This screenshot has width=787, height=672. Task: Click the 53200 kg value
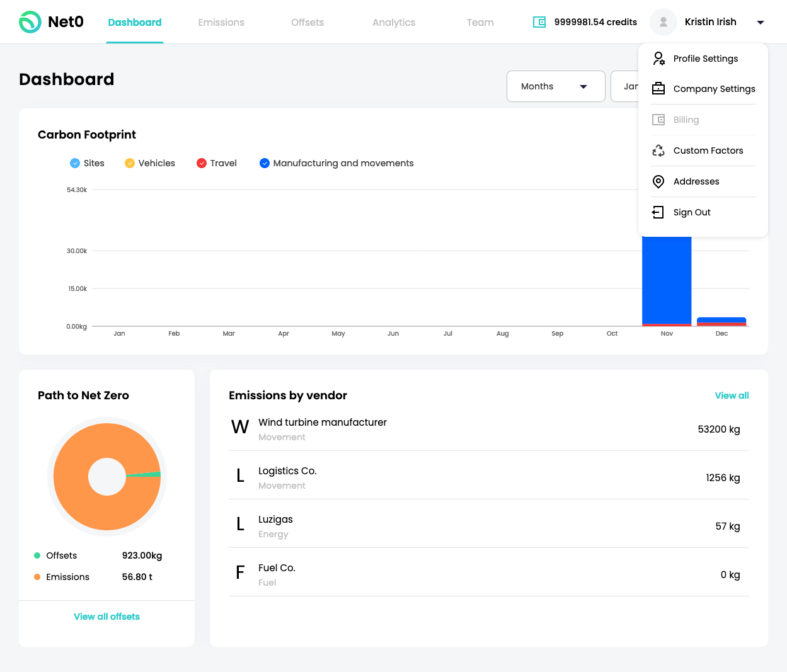[719, 430]
